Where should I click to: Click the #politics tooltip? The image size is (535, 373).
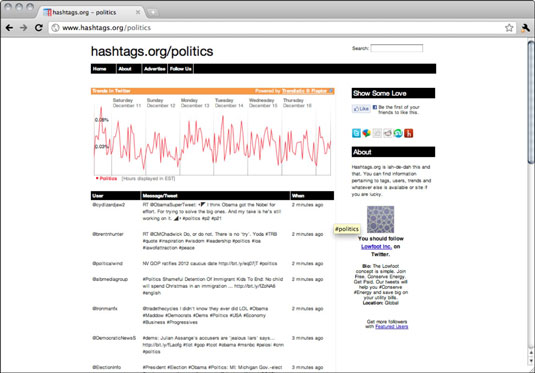point(347,229)
